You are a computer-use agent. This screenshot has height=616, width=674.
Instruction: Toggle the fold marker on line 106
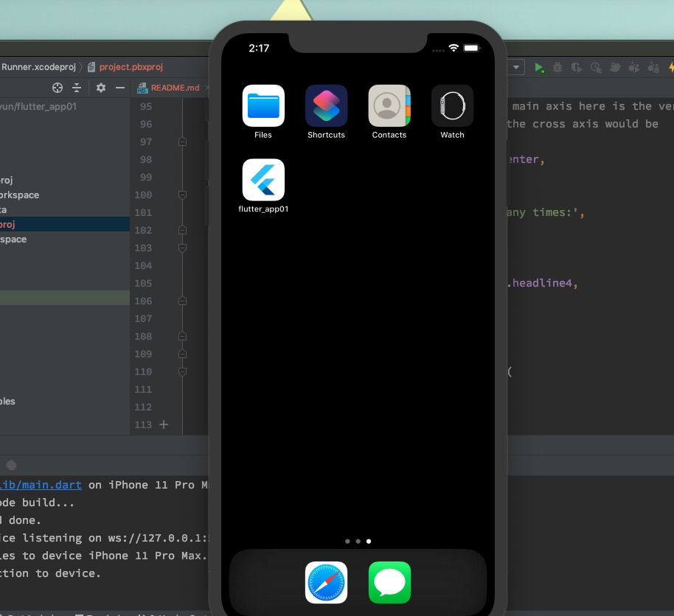tap(182, 301)
